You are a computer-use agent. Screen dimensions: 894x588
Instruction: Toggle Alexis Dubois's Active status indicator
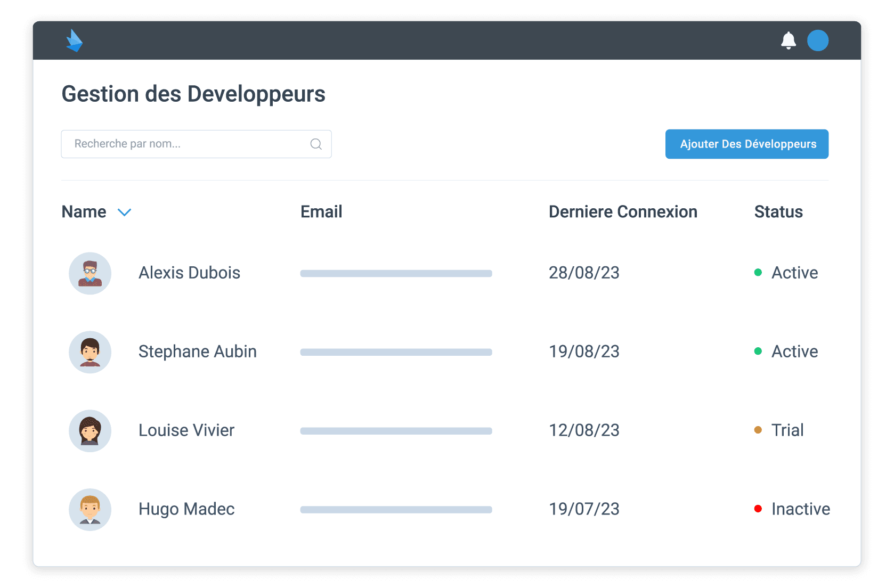pos(758,273)
